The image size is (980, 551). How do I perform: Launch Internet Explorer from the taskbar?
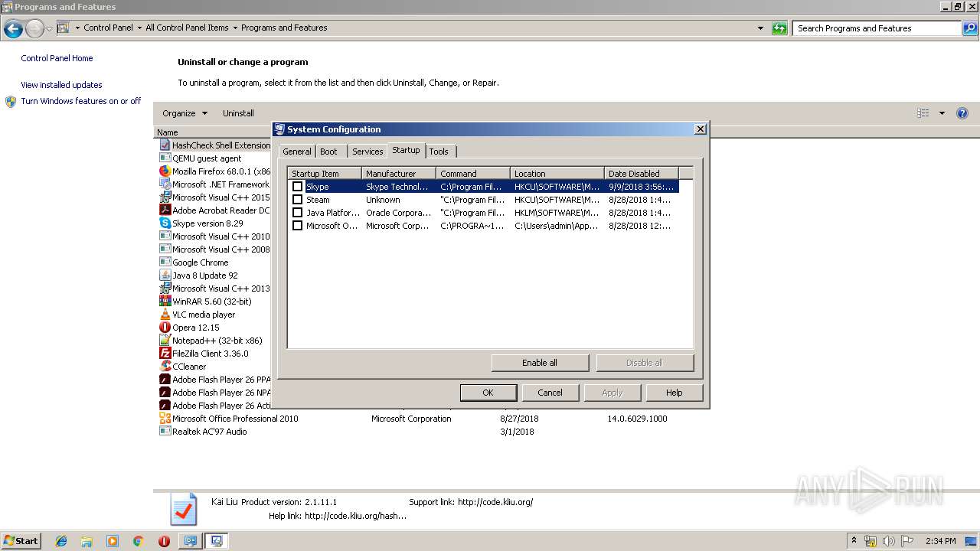click(x=61, y=541)
